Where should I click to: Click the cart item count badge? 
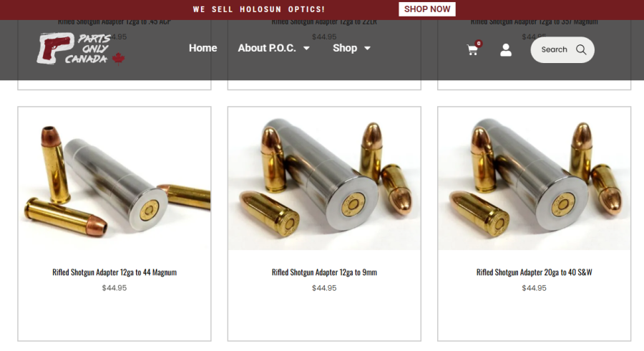click(x=479, y=43)
